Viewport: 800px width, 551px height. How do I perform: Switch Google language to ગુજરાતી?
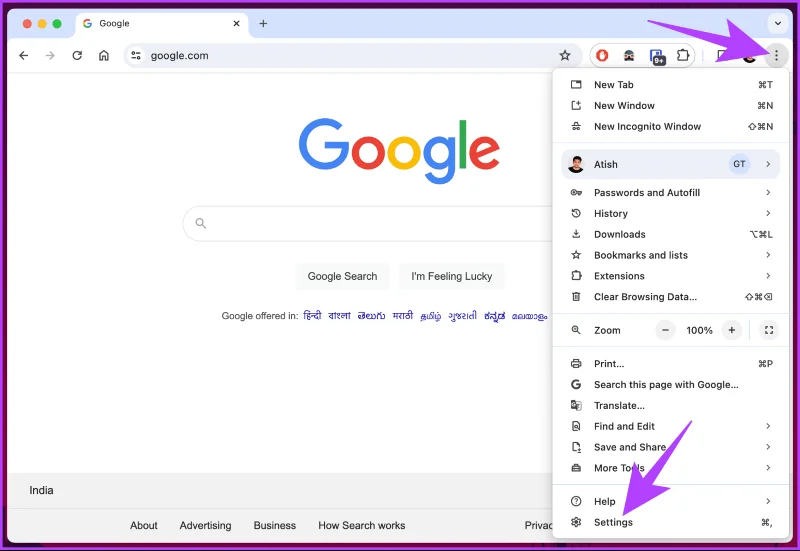tap(462, 316)
